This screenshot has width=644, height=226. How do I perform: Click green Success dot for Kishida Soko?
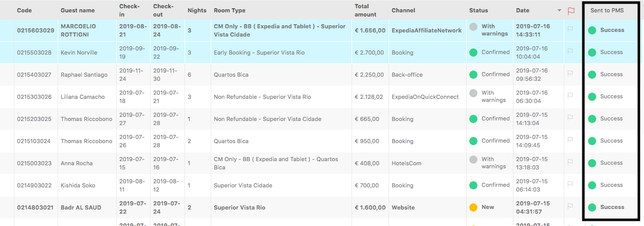pos(592,185)
